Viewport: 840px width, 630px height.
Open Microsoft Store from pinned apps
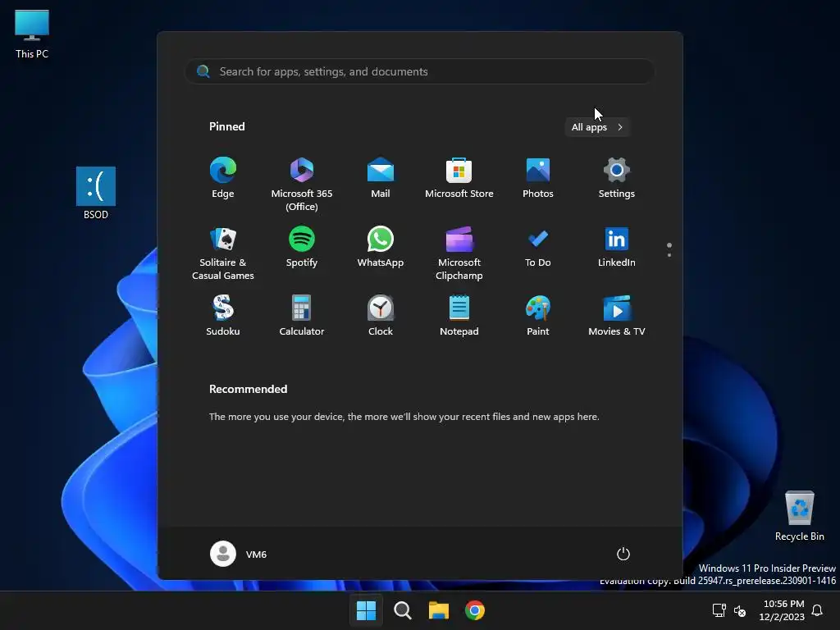tap(459, 179)
